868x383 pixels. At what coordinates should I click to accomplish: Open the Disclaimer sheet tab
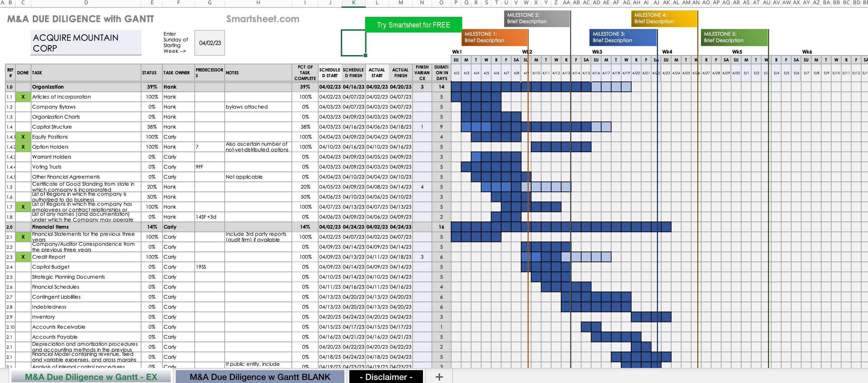click(386, 377)
